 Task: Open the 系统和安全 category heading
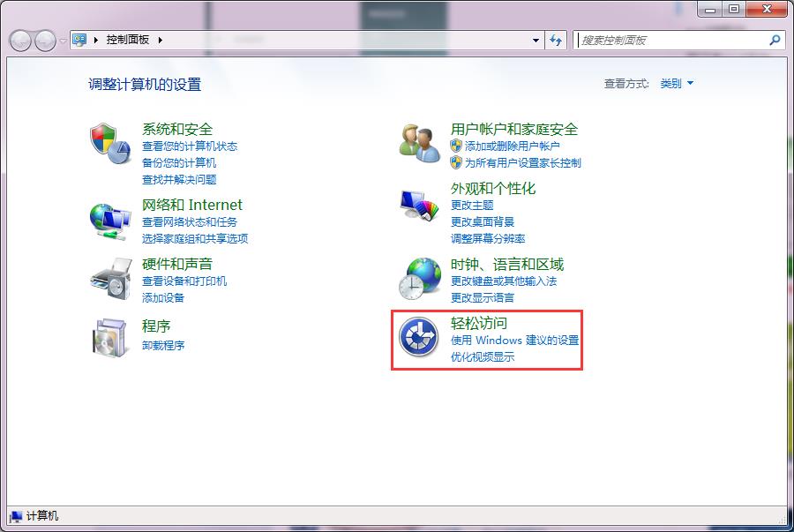coord(177,130)
